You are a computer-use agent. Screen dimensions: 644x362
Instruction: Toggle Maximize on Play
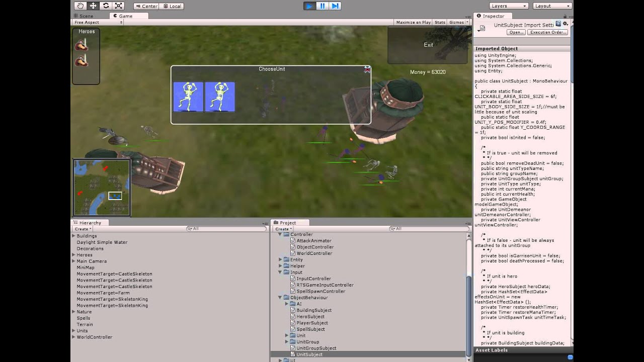pos(413,22)
